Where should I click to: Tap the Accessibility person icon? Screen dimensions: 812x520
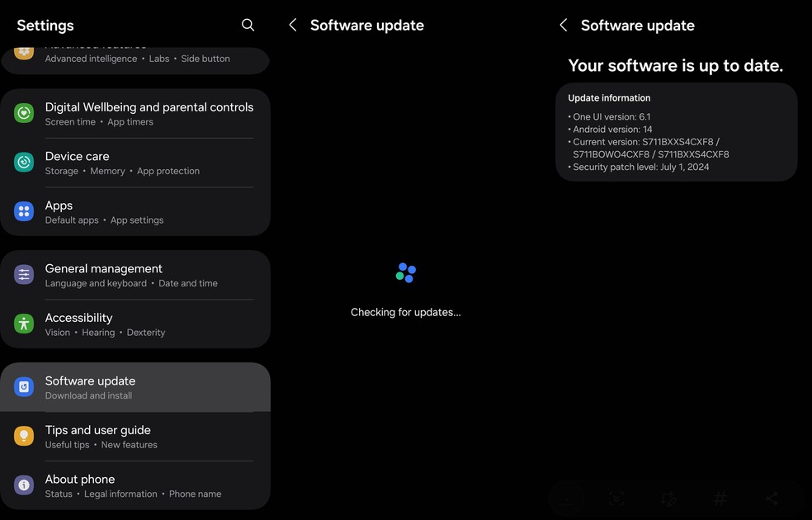[x=24, y=324]
